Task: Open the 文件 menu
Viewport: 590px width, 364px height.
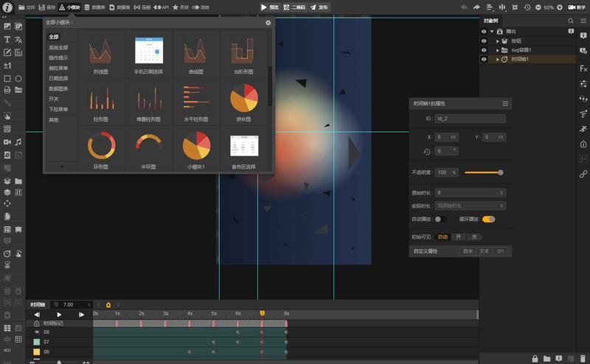Action: (x=27, y=7)
